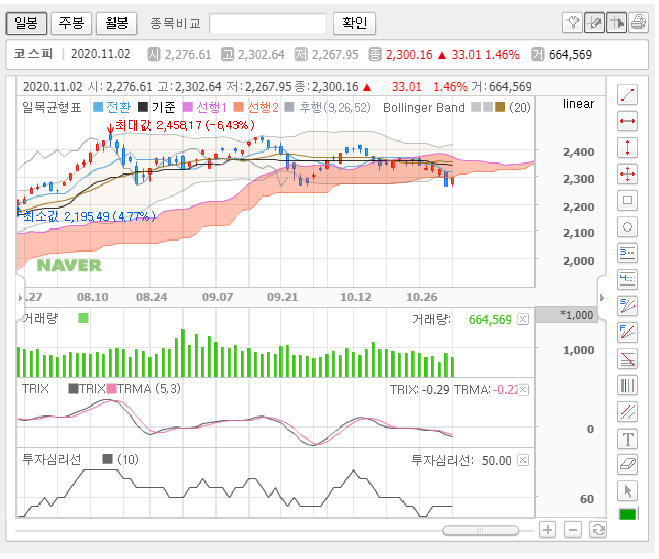Click the 투자심리선: 50.00 readout

[x=461, y=460]
